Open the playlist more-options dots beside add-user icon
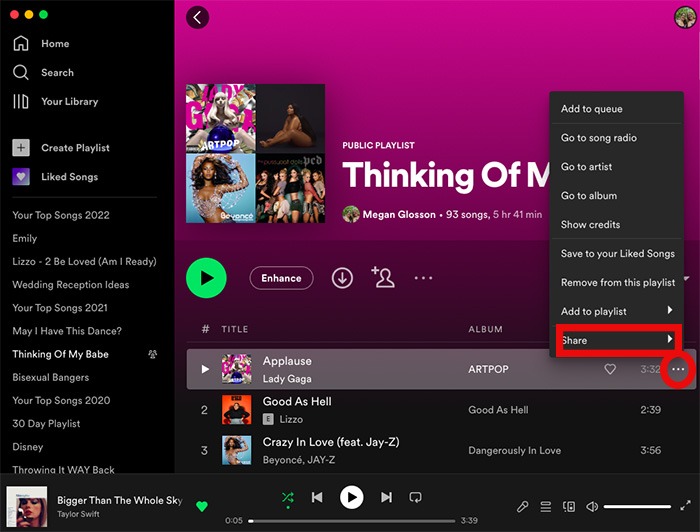The width and height of the screenshot is (700, 532). click(423, 278)
